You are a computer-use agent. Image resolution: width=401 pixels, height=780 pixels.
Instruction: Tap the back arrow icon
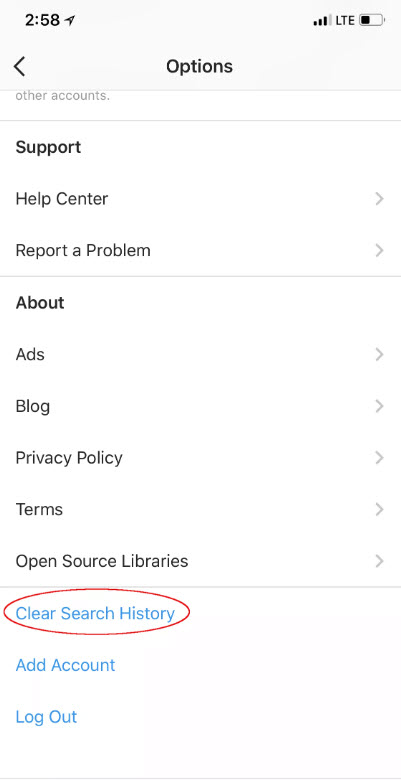tap(19, 66)
